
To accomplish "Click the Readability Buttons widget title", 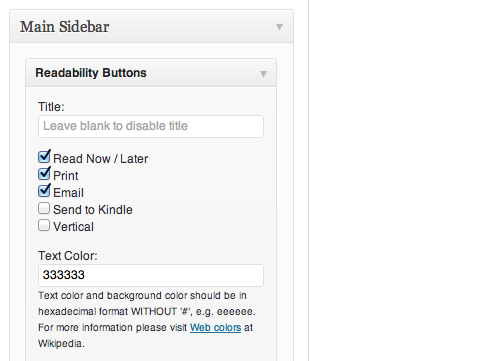I will click(x=91, y=73).
